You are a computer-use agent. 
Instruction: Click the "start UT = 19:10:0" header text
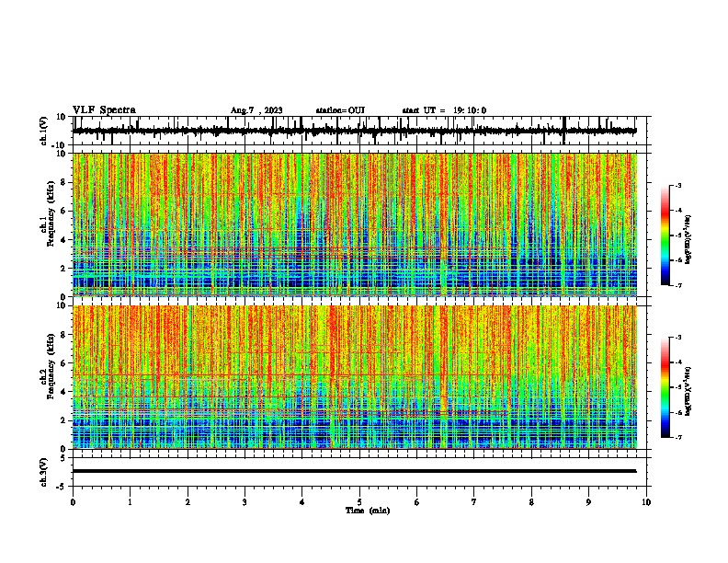pyautogui.click(x=444, y=110)
